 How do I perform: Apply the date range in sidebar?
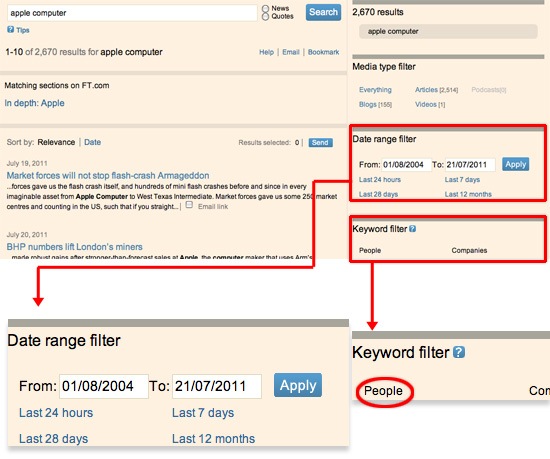coord(515,164)
